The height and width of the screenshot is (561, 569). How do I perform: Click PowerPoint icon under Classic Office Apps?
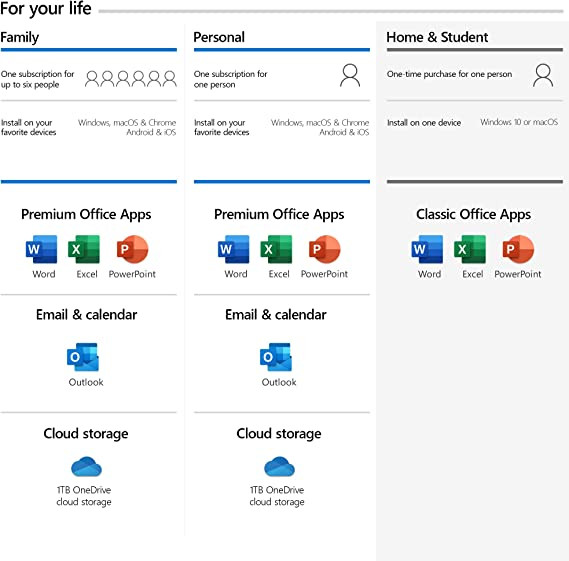518,249
